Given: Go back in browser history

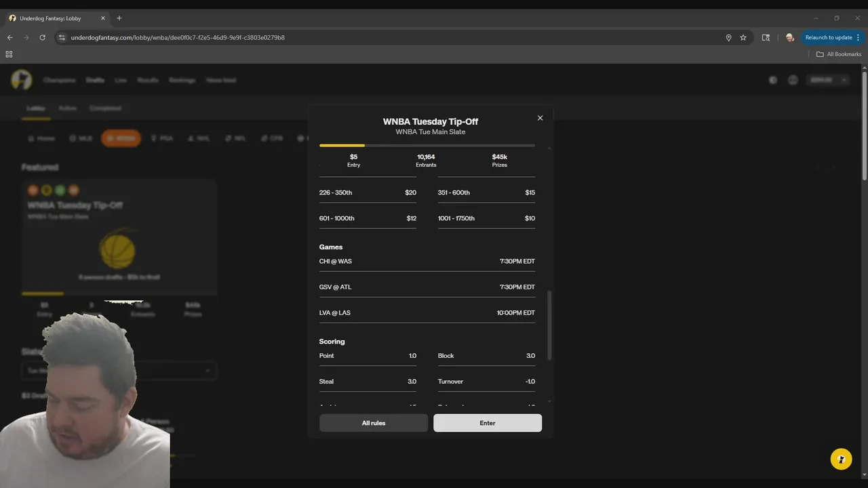Looking at the screenshot, I should [x=10, y=37].
